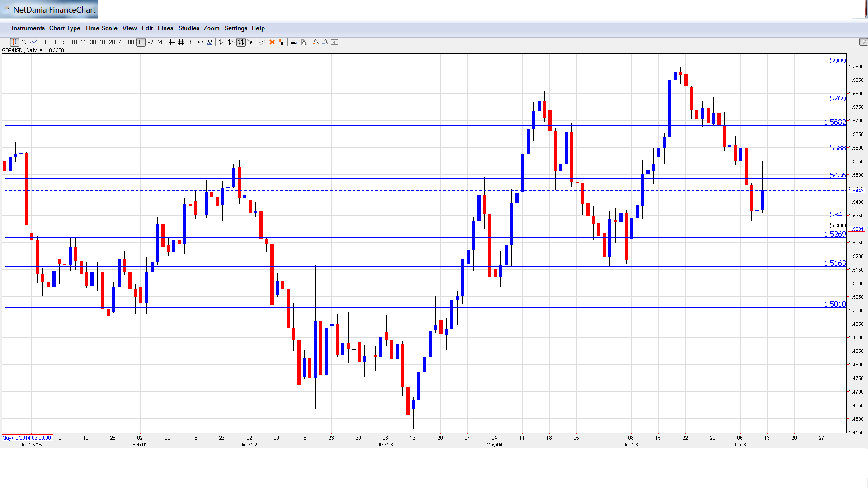Select the Daily (D) time scale
The height and width of the screenshot is (488, 868).
coord(141,42)
